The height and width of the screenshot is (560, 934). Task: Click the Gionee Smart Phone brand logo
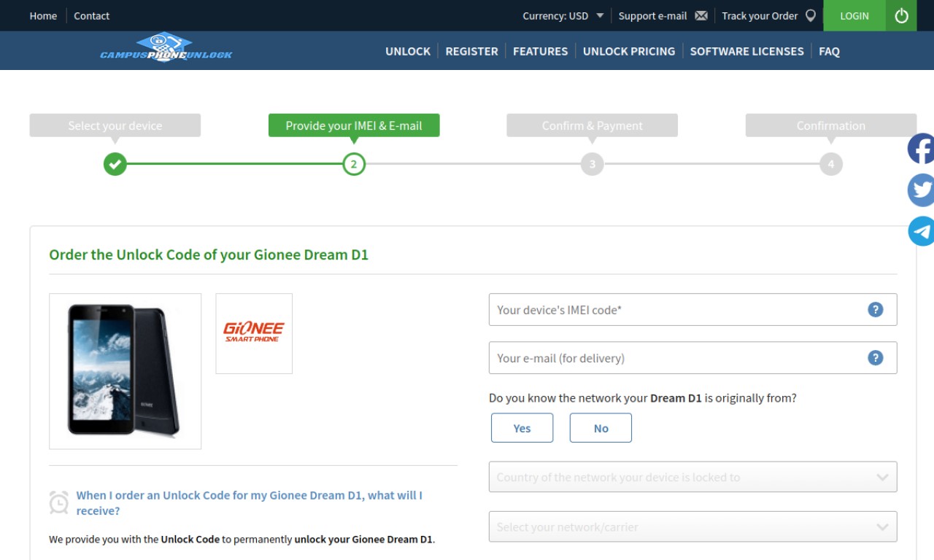pyautogui.click(x=254, y=333)
